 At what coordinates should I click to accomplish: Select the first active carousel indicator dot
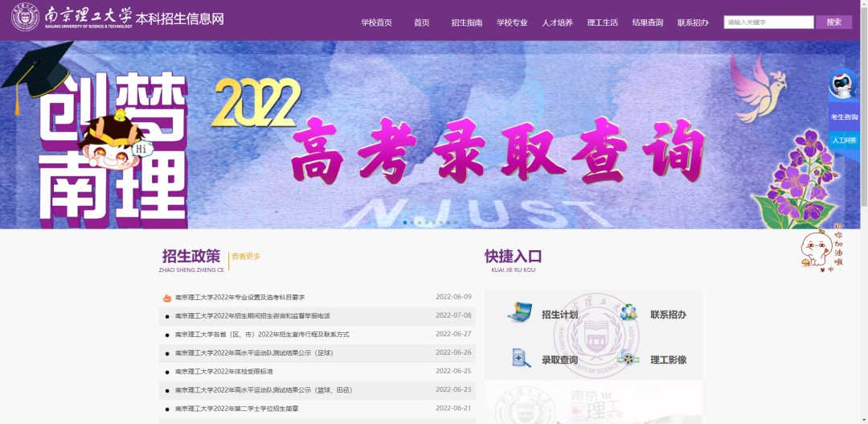pyautogui.click(x=405, y=222)
